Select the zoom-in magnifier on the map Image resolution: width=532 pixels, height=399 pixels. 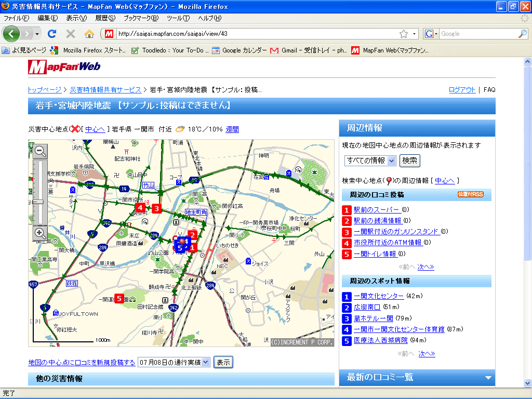click(40, 233)
